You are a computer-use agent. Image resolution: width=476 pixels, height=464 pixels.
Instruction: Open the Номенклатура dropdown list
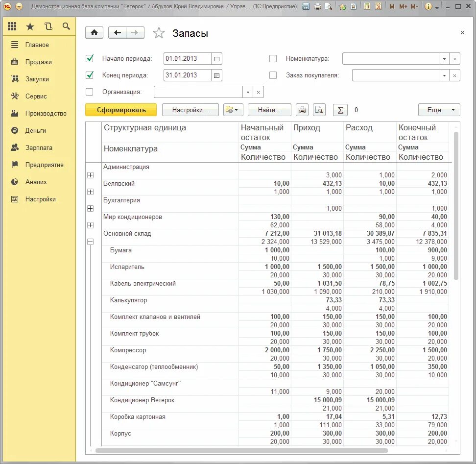pos(444,59)
